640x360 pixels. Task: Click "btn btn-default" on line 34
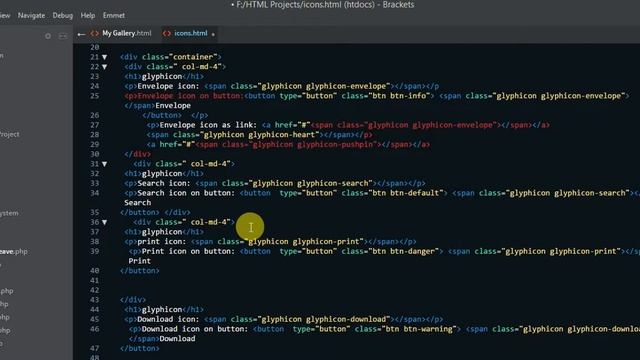pos(408,193)
